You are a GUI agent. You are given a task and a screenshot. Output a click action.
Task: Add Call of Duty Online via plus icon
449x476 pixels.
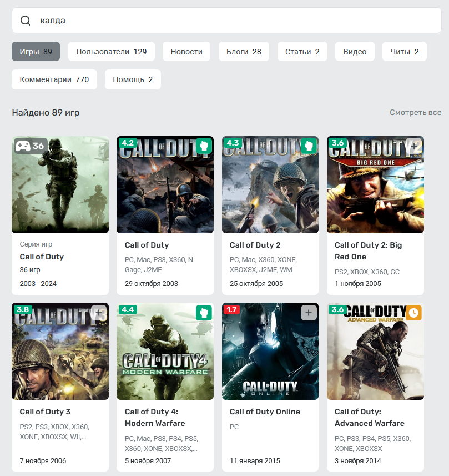pyautogui.click(x=309, y=313)
